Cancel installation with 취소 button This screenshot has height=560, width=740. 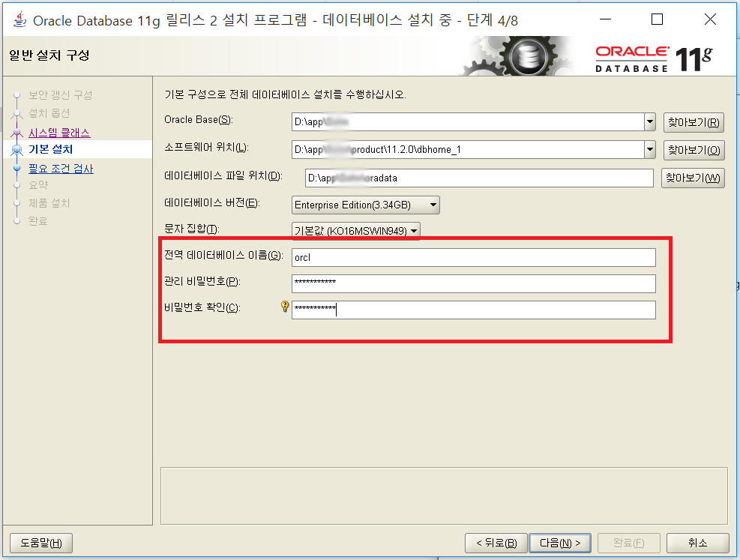tap(697, 543)
